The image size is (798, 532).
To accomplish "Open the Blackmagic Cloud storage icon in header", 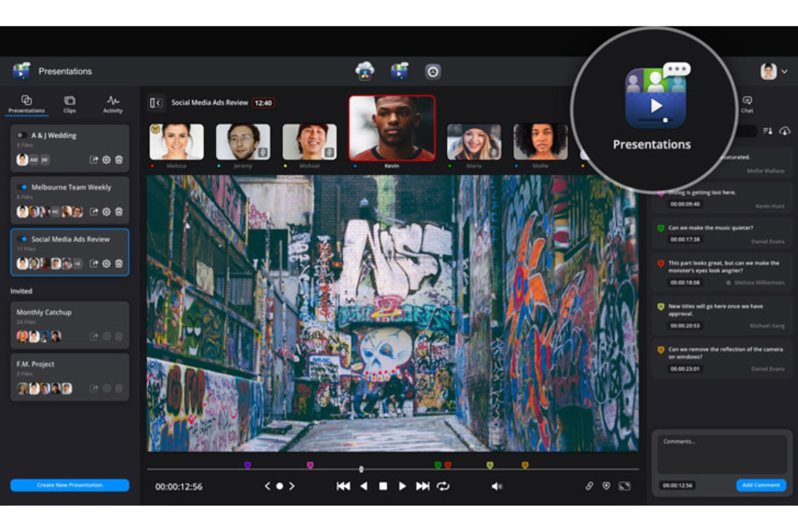I will pos(365,71).
